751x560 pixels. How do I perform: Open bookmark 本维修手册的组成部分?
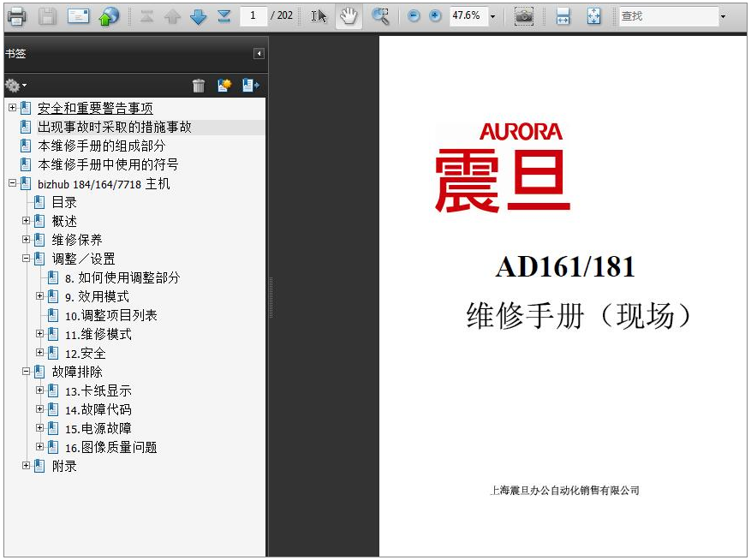102,146
